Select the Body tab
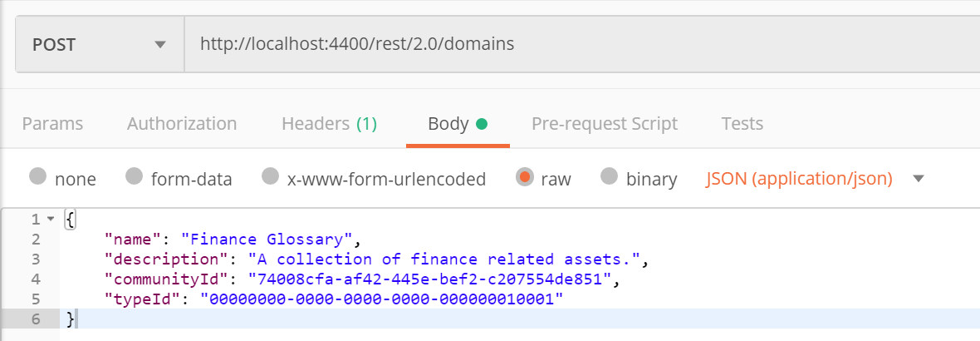 point(458,123)
